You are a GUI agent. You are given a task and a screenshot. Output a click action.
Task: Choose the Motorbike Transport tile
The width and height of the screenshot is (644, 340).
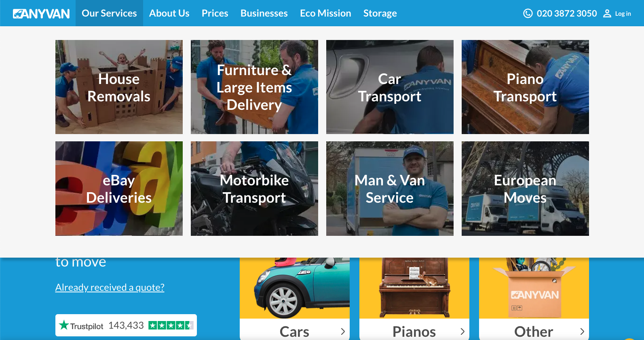click(x=254, y=189)
